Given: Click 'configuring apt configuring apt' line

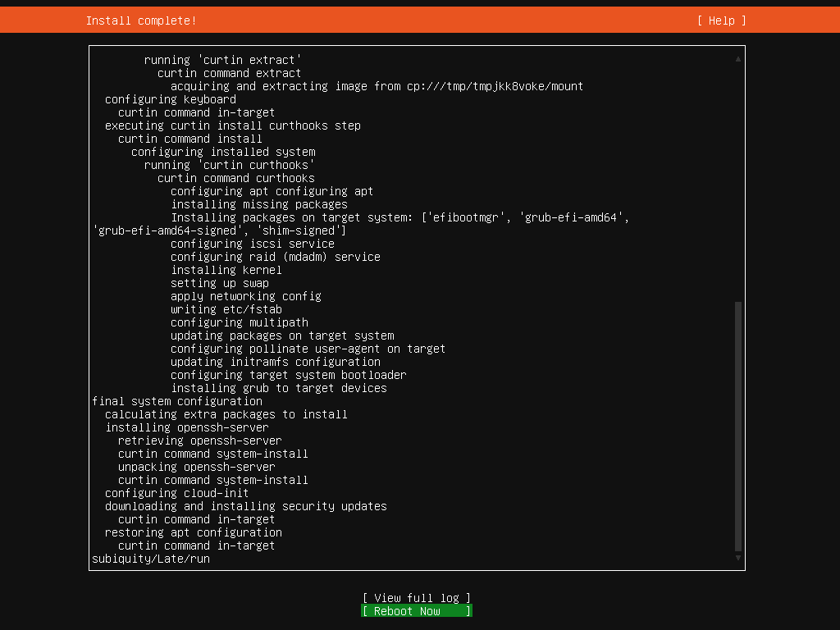Looking at the screenshot, I should [x=272, y=191].
